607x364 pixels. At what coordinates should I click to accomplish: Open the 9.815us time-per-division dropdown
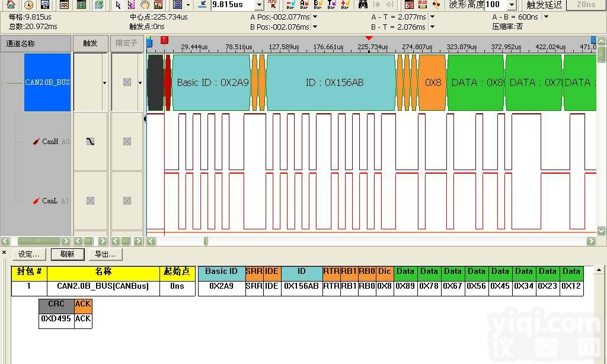coord(259,5)
